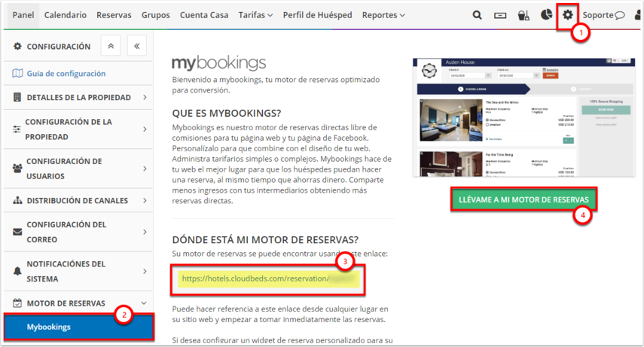Click the map icon beside Guía de configuración

click(x=17, y=74)
